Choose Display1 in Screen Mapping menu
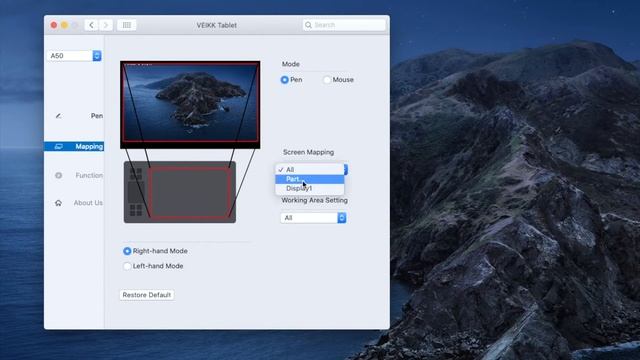The width and height of the screenshot is (640, 360). pyautogui.click(x=310, y=188)
